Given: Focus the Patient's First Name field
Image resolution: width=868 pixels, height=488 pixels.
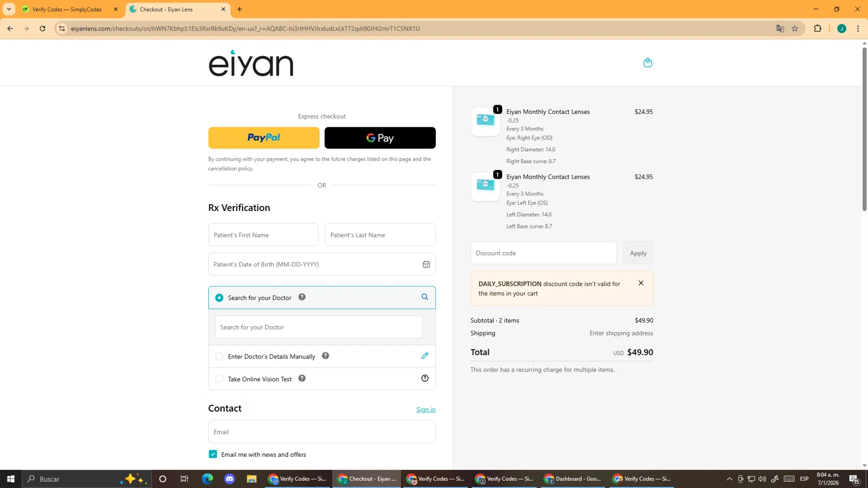Looking at the screenshot, I should point(263,235).
